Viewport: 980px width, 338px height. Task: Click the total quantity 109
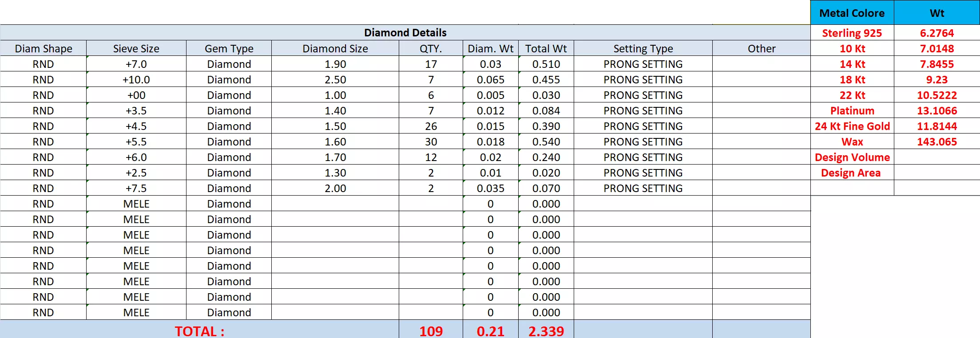pos(431,330)
